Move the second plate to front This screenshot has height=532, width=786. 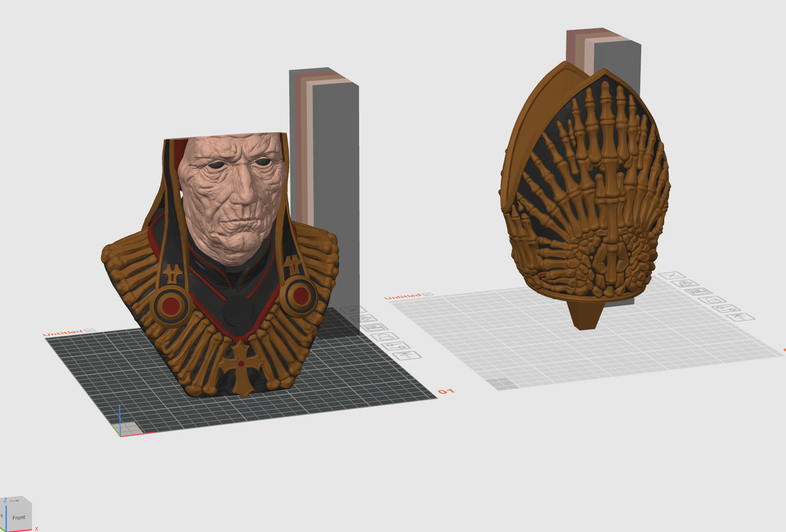(x=740, y=317)
